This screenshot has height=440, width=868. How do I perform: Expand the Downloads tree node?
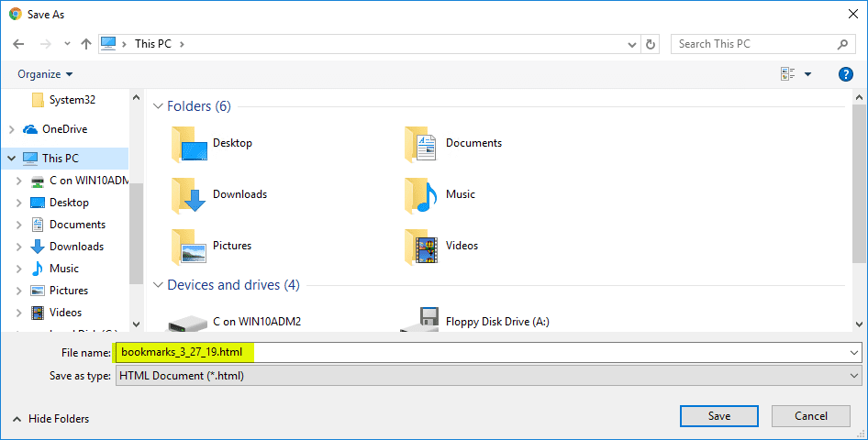click(19, 247)
